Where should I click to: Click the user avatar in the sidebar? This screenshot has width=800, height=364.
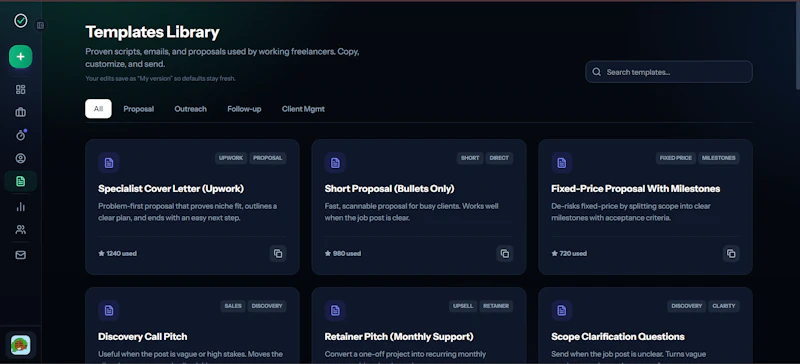(x=20, y=345)
